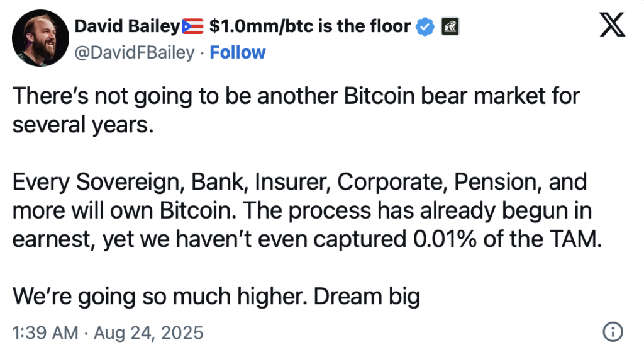Click the words "Dream big"
Screen dimensions: 644x352
pos(367,297)
